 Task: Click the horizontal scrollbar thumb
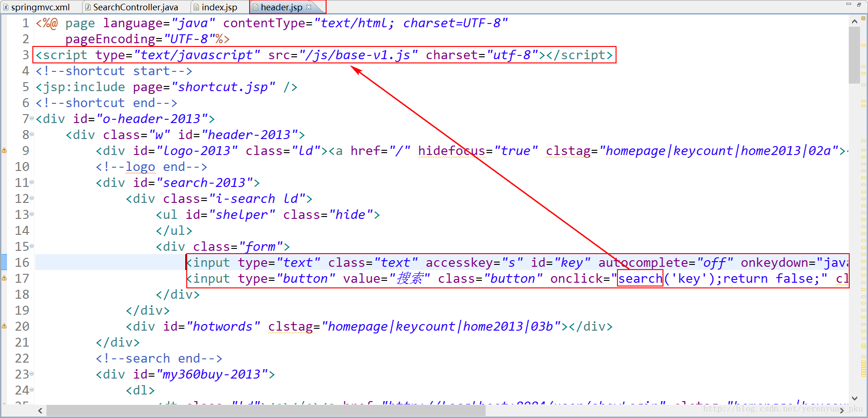point(266,410)
